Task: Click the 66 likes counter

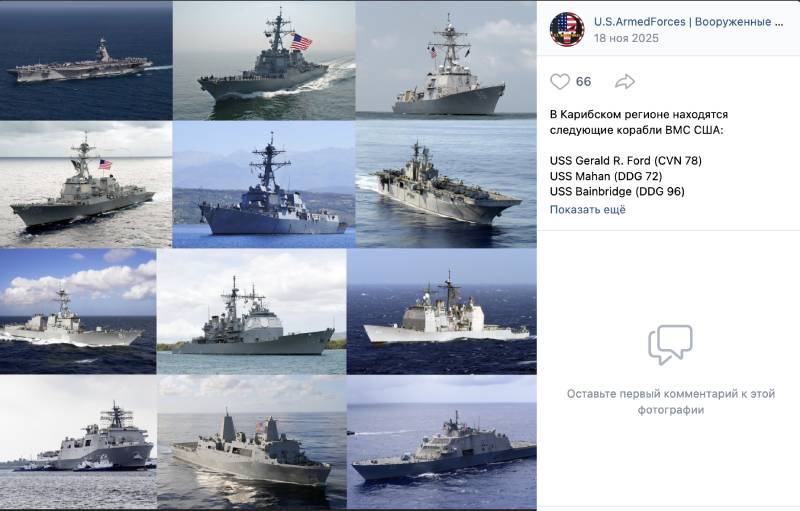Action: [583, 82]
